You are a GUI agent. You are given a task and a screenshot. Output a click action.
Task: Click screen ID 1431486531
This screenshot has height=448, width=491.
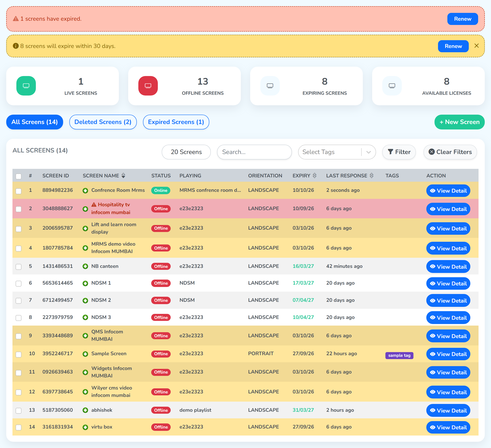click(57, 266)
